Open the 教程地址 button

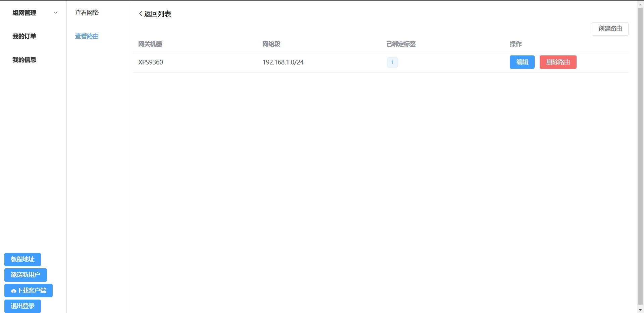tap(22, 259)
